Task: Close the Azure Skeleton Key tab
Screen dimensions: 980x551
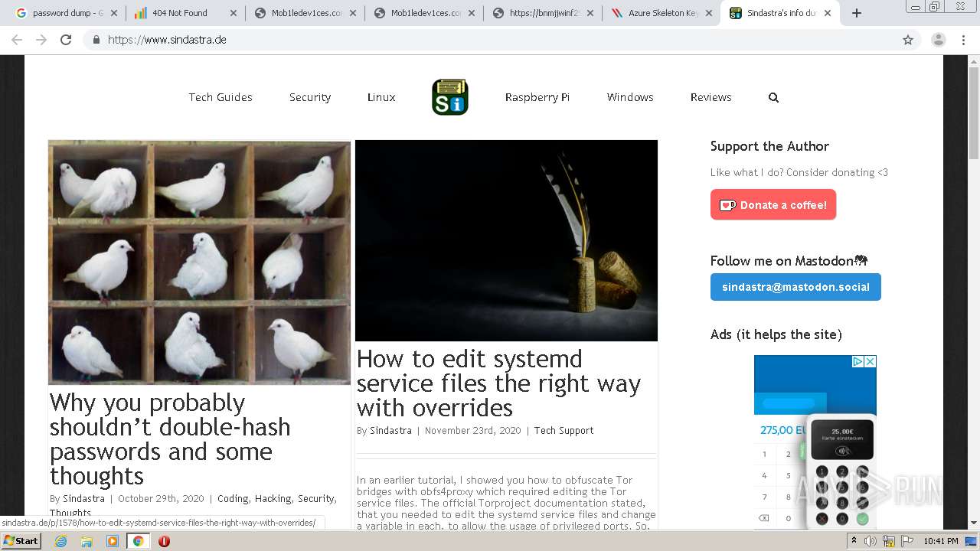Action: click(708, 13)
